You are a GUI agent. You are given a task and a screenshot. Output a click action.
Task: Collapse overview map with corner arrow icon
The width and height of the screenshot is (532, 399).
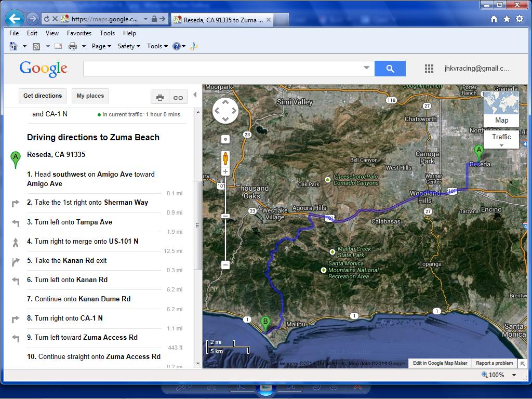[523, 364]
